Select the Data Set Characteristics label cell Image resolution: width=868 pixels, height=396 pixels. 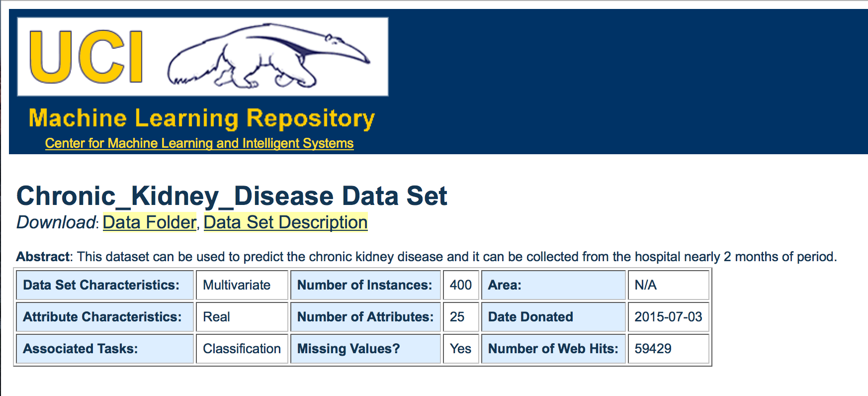[104, 285]
